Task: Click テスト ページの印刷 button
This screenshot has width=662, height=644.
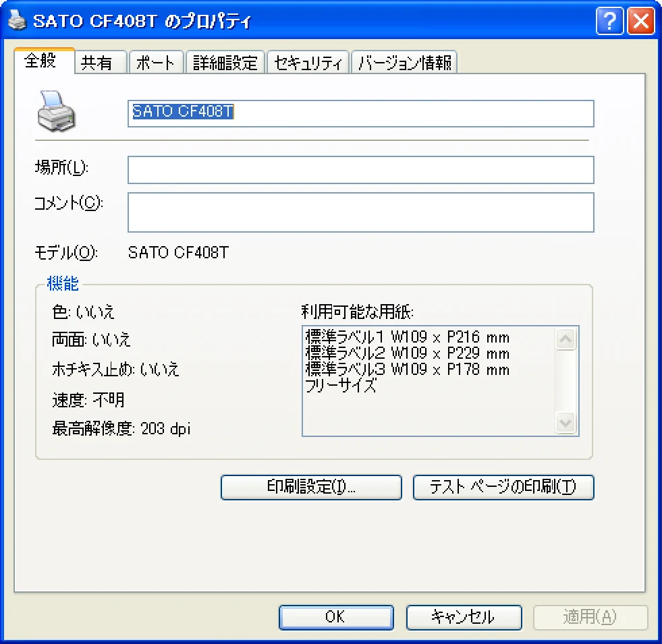Action: point(503,487)
